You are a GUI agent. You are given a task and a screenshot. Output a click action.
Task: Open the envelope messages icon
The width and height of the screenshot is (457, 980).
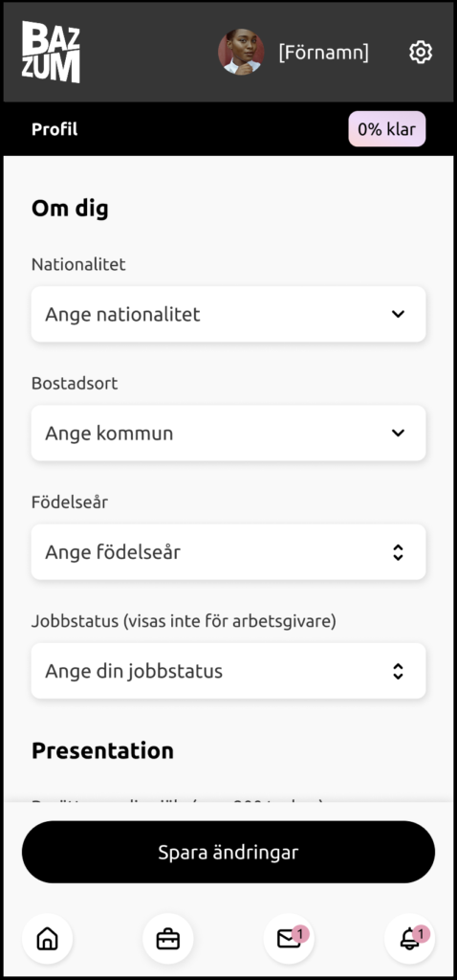coord(289,939)
